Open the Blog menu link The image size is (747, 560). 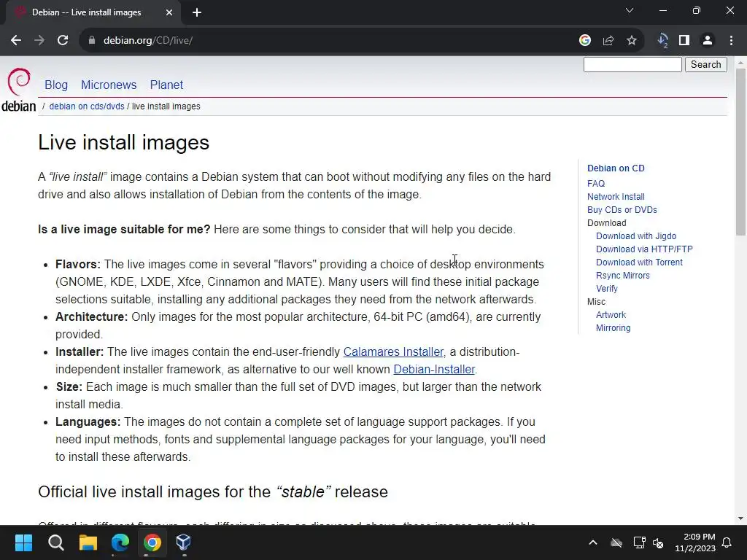coord(56,85)
